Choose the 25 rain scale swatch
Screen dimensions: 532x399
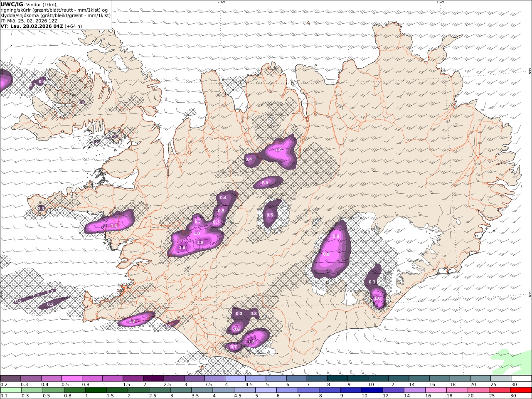(499, 390)
